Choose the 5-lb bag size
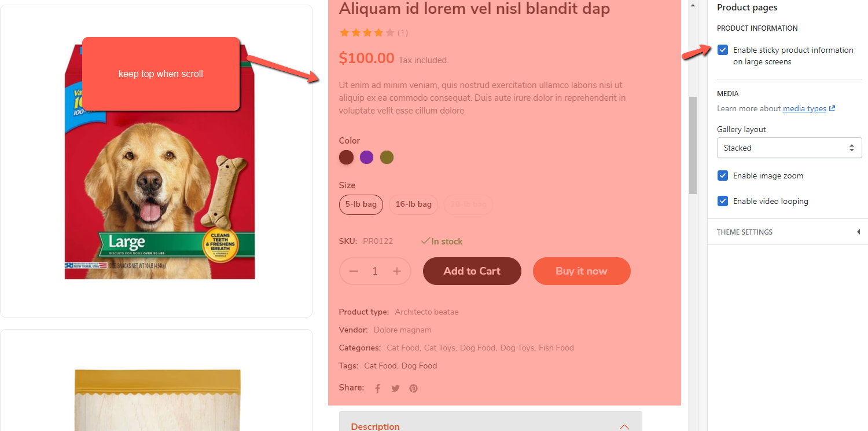868x431 pixels. click(361, 204)
